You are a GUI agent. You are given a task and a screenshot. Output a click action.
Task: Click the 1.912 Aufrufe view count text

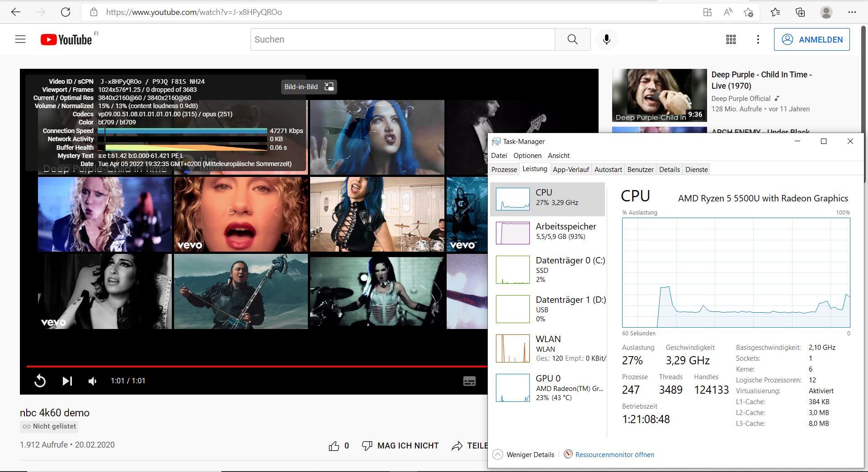pyautogui.click(x=44, y=445)
